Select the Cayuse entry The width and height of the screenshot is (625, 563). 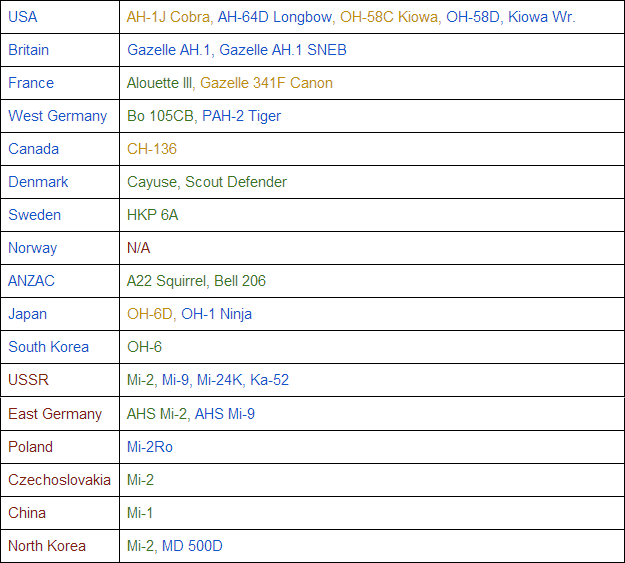coord(152,182)
